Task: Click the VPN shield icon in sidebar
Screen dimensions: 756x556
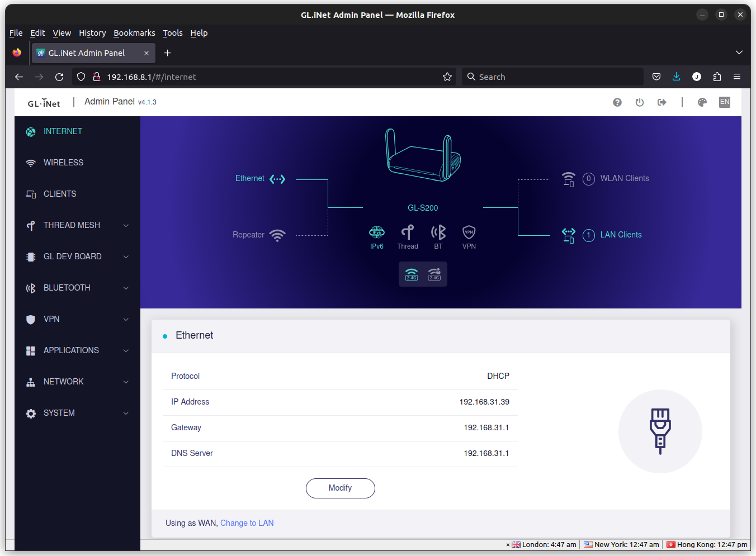Action: [x=31, y=320]
